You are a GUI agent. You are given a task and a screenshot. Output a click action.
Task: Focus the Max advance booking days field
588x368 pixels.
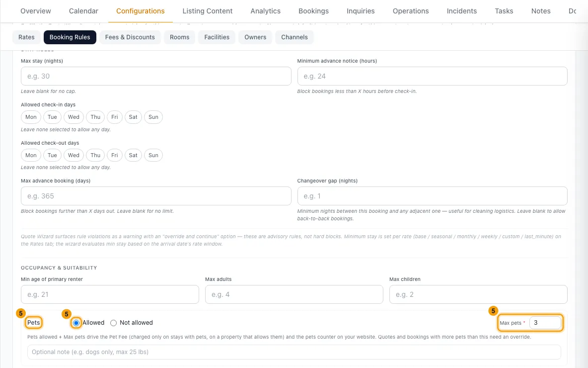click(x=156, y=196)
